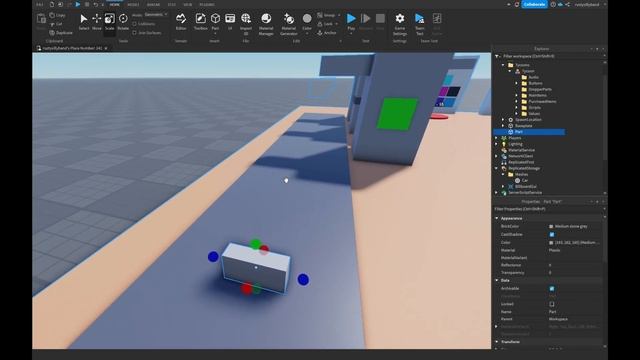Click the Color property swatch
The height and width of the screenshot is (360, 640).
pos(551,243)
